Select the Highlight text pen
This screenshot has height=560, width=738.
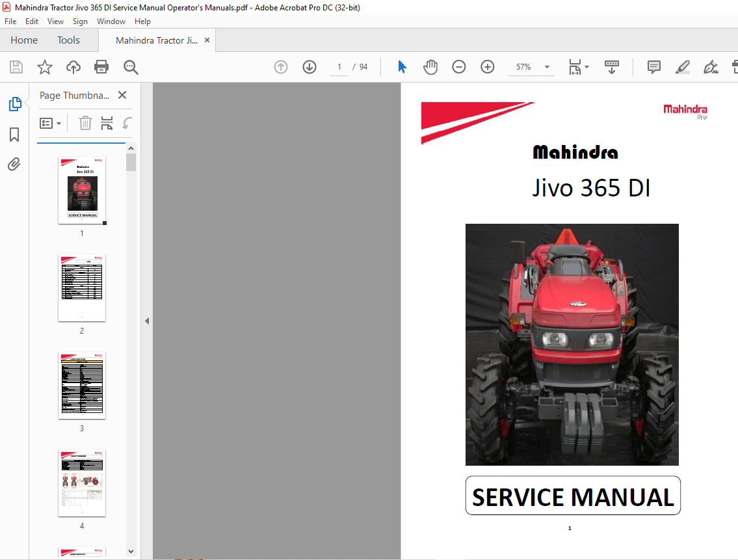pos(683,67)
